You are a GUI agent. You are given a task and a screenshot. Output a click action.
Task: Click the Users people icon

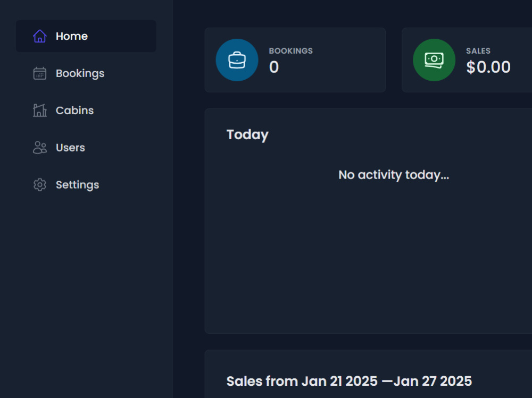(x=40, y=148)
